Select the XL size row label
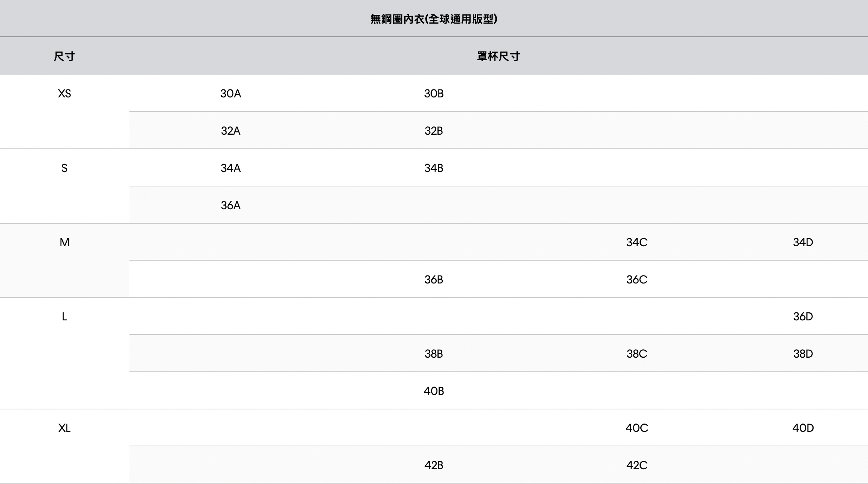868x484 pixels. pos(64,428)
